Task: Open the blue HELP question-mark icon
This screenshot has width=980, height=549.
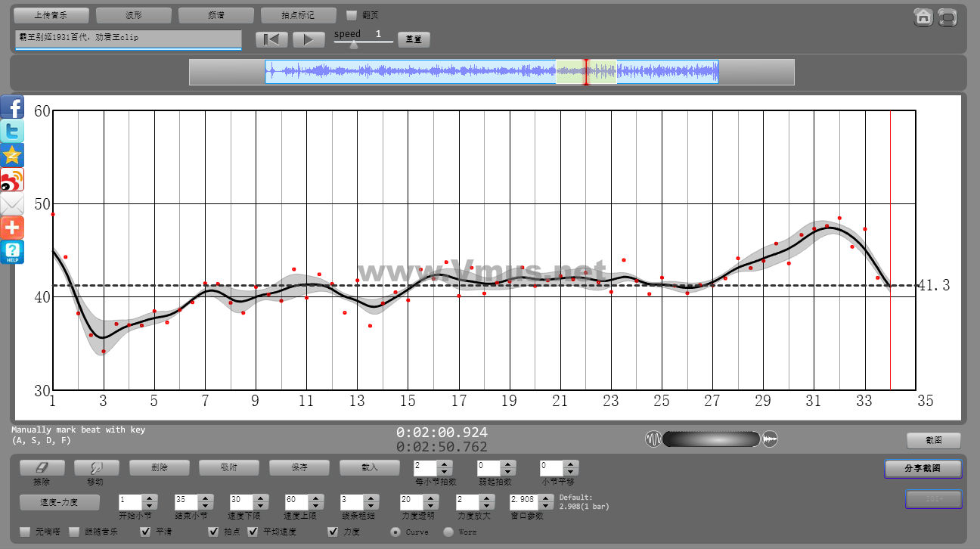Action: pyautogui.click(x=12, y=252)
